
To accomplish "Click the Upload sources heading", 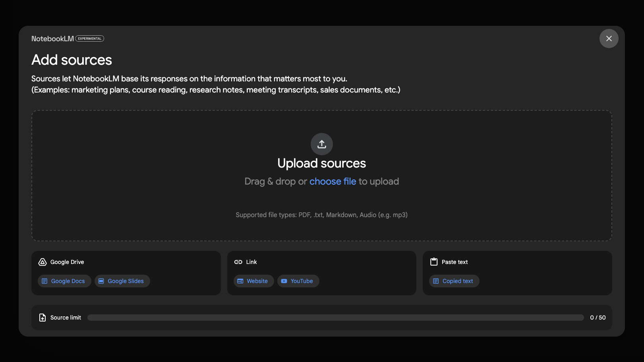I will tap(322, 163).
